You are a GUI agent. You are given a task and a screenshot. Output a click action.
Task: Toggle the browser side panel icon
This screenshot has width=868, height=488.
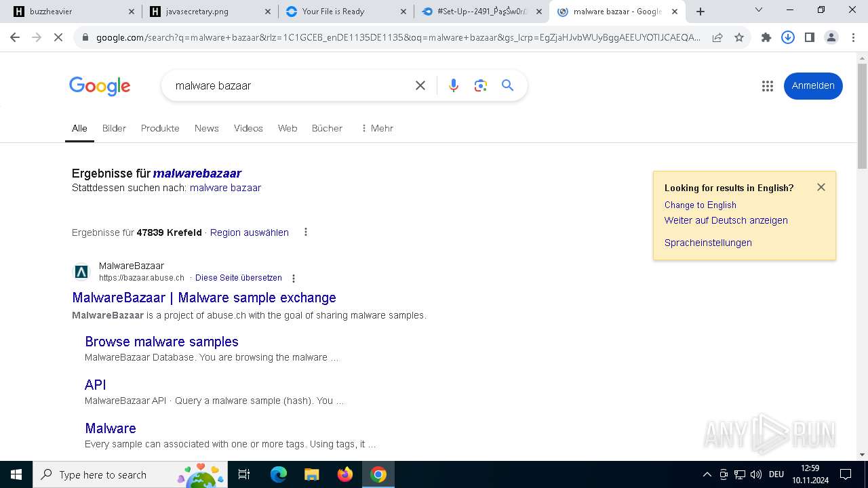810,38
